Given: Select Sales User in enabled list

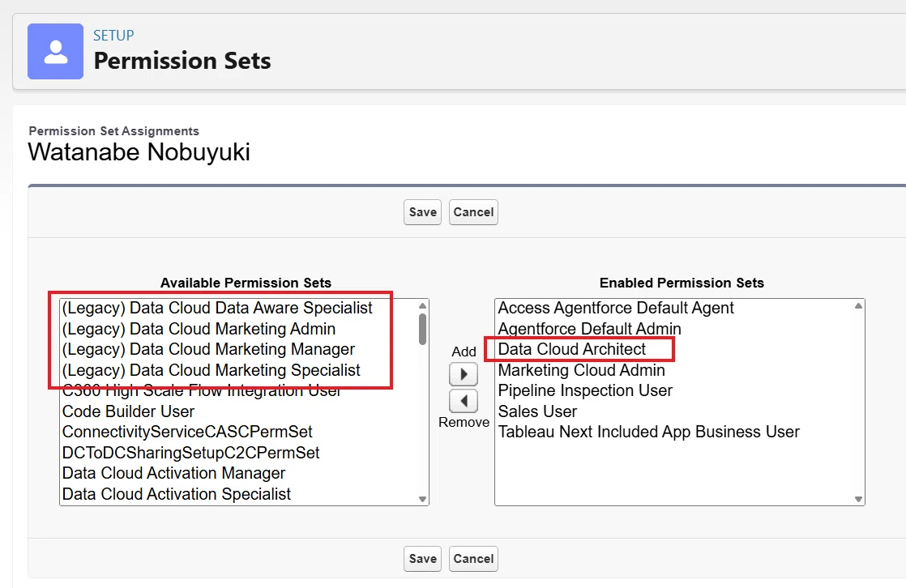Looking at the screenshot, I should [537, 411].
